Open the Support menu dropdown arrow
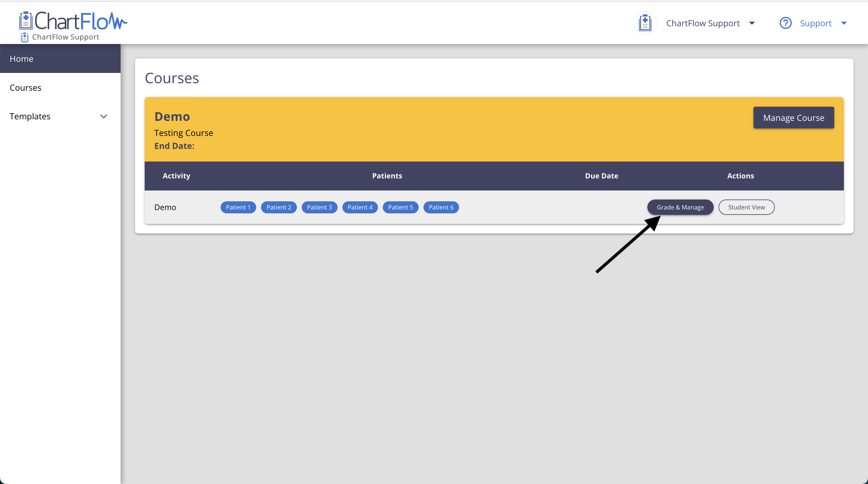The image size is (868, 484). (844, 23)
